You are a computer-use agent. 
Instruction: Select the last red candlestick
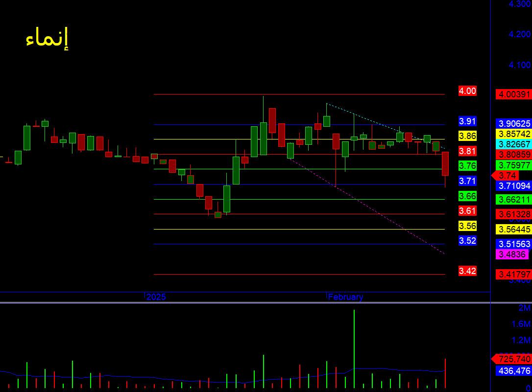(x=445, y=163)
